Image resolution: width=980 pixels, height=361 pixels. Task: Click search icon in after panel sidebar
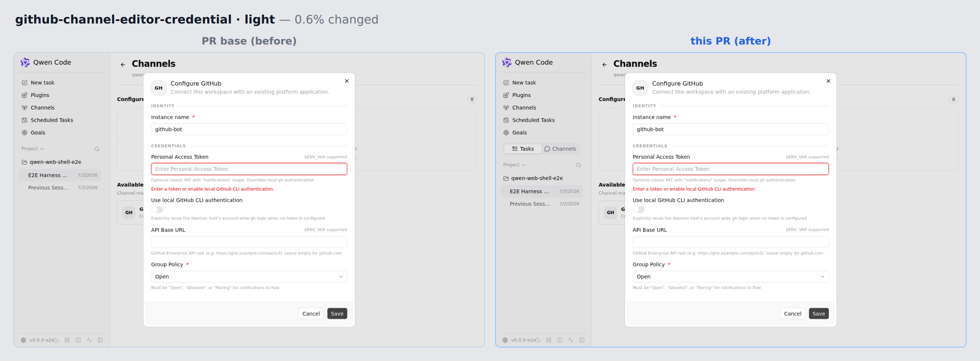tap(579, 165)
